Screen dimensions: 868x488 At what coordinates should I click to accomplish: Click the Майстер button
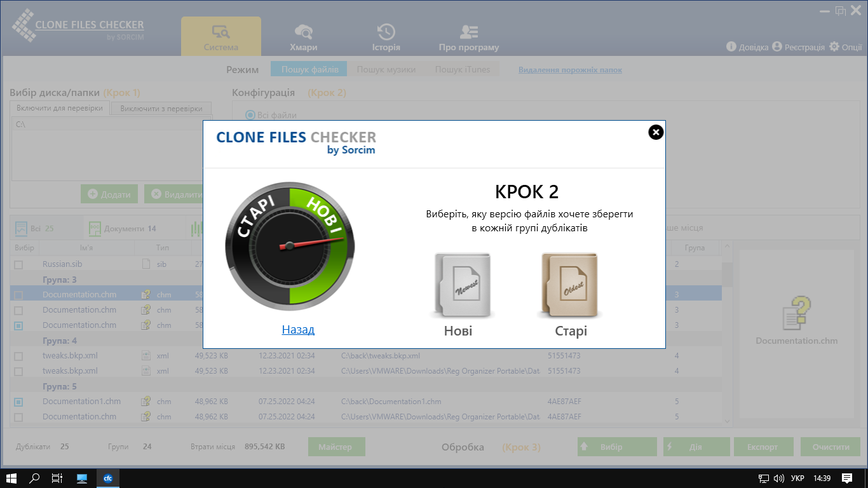tap(337, 447)
